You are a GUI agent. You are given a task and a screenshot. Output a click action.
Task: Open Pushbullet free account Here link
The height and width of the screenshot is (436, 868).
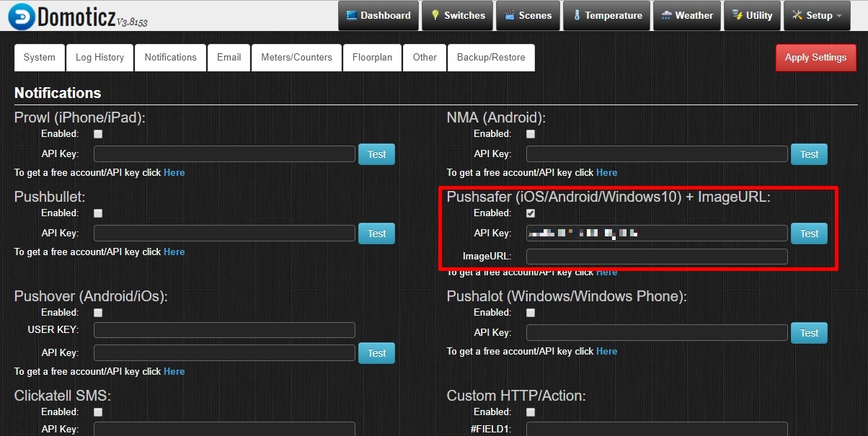tap(174, 252)
